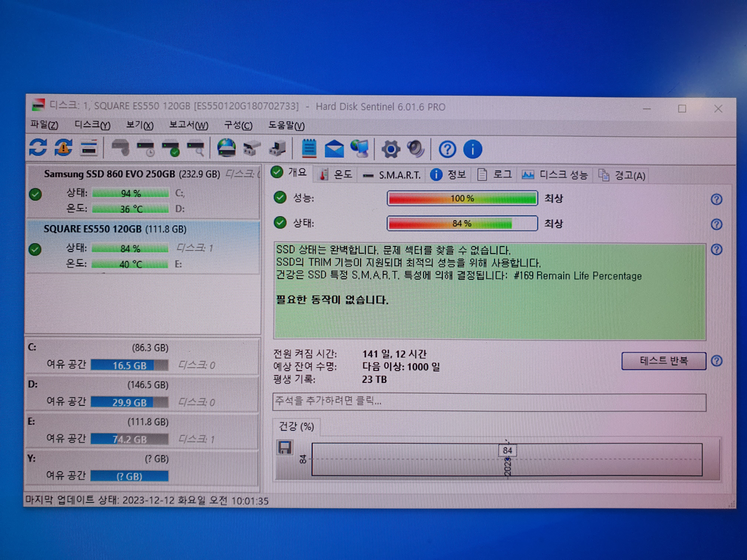Click the floppy save icon beside health graph
This screenshot has height=560, width=747.
(285, 448)
